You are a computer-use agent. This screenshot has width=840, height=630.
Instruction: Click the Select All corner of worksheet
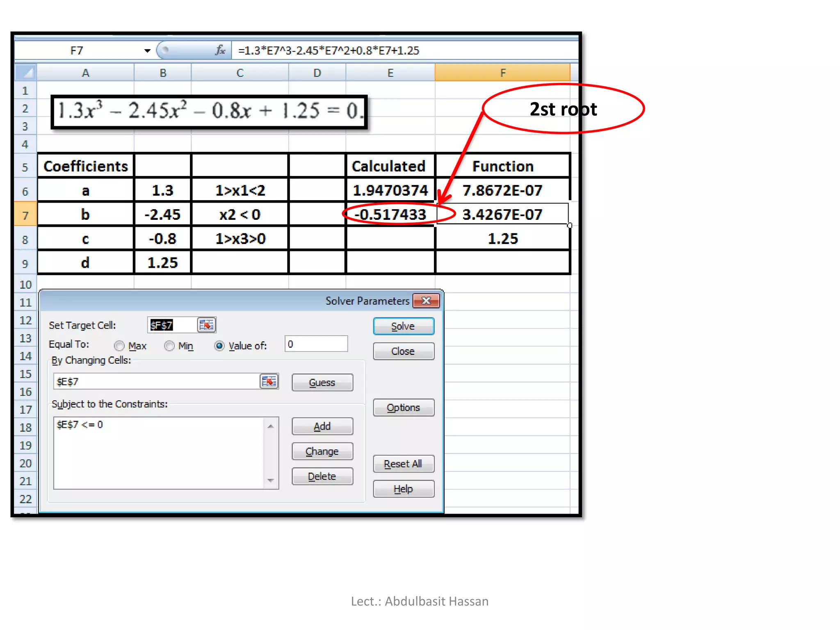[x=26, y=73]
